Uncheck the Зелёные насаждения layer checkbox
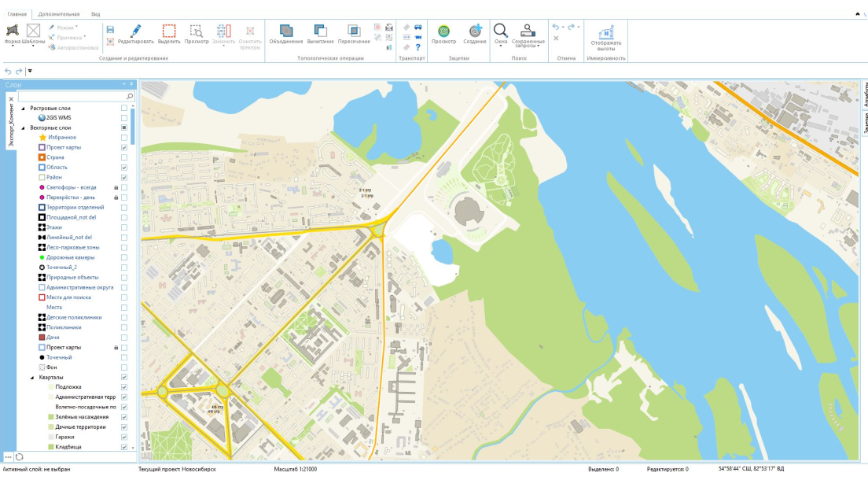 124,417
